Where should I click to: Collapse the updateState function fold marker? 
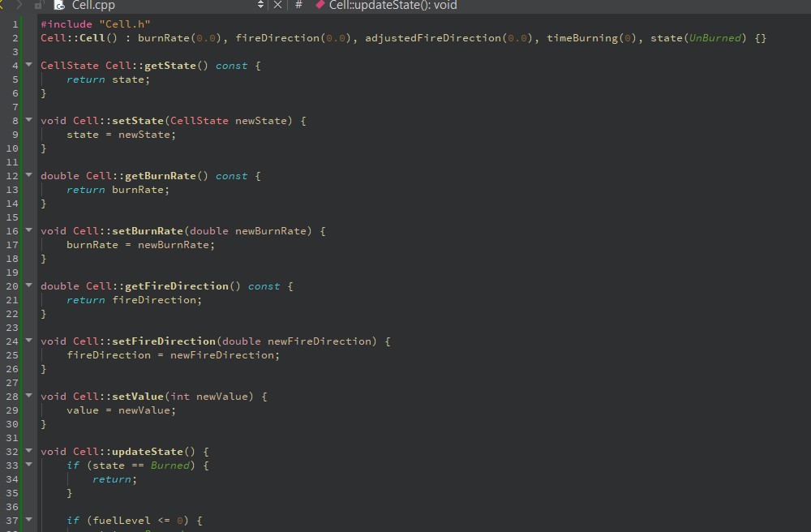click(28, 451)
